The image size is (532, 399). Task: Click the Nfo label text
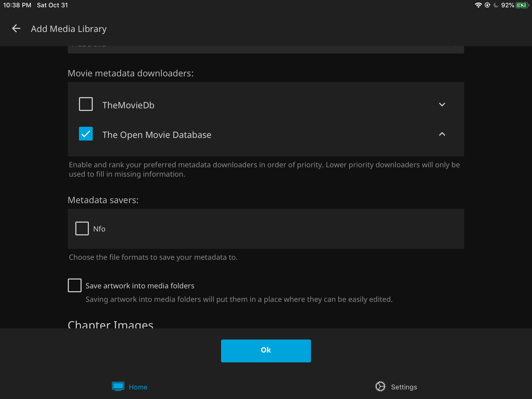pos(99,229)
